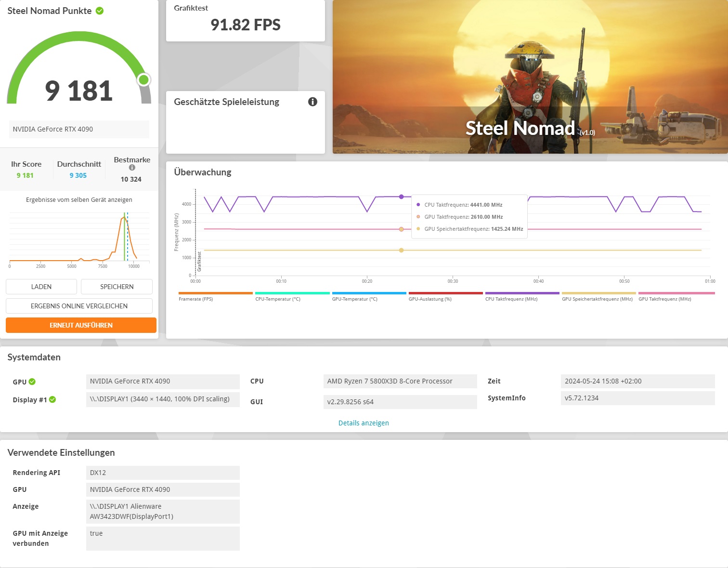Click the CPU Taktfrequenz 4441.00 MHz tooltip line
Viewport: 728px width, 568px height.
[460, 205]
